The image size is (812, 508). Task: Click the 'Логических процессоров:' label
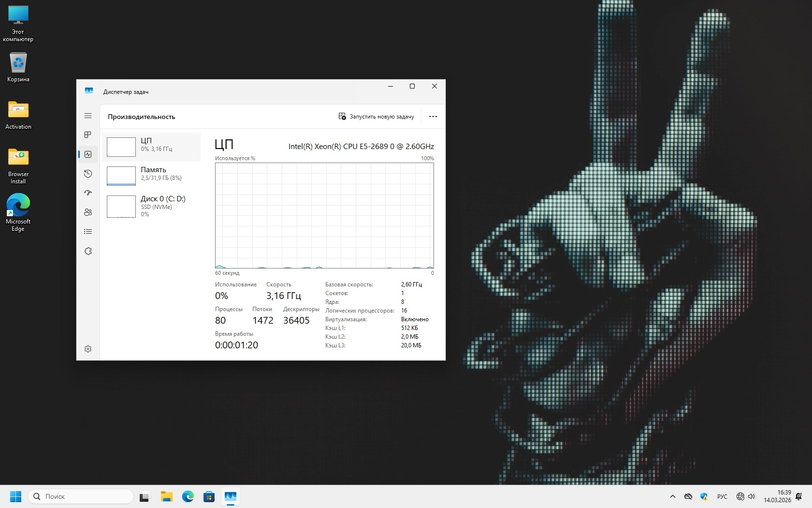(360, 311)
